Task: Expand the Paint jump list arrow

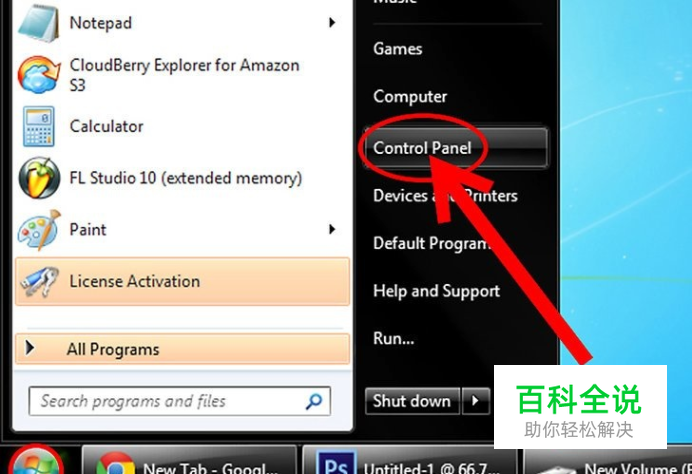Action: coord(332,229)
